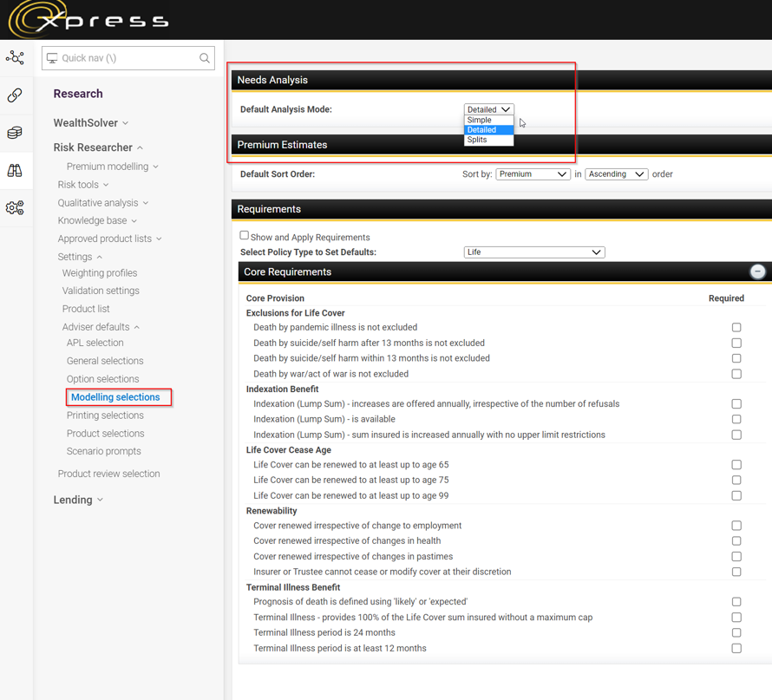Collapse Core Requirements with the minus icon
Viewport: 772px width, 700px height.
click(757, 271)
